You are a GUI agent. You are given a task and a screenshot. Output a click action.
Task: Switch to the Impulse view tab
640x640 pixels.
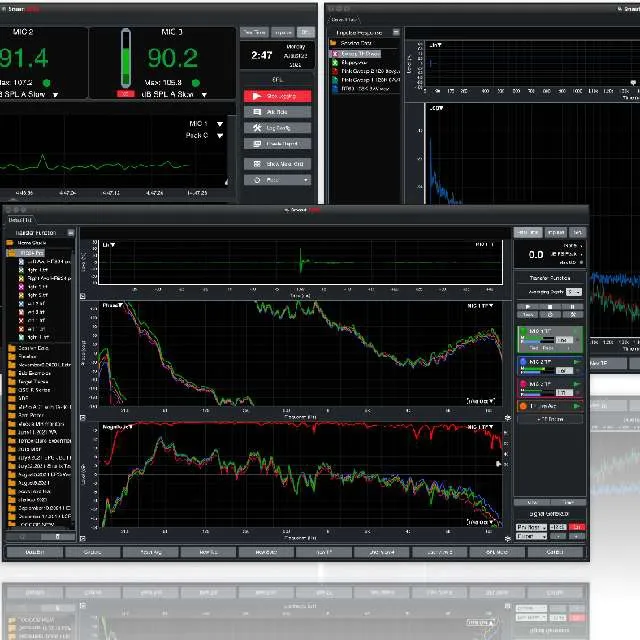click(555, 232)
